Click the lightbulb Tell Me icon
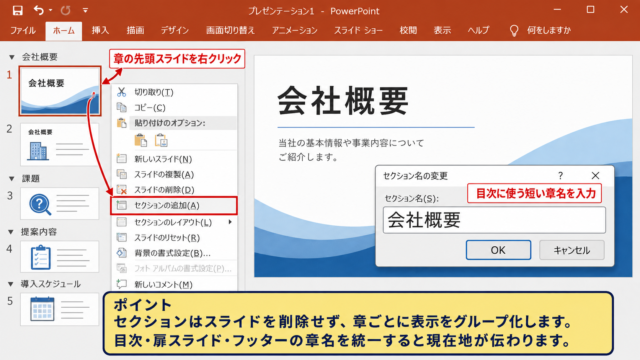 514,31
